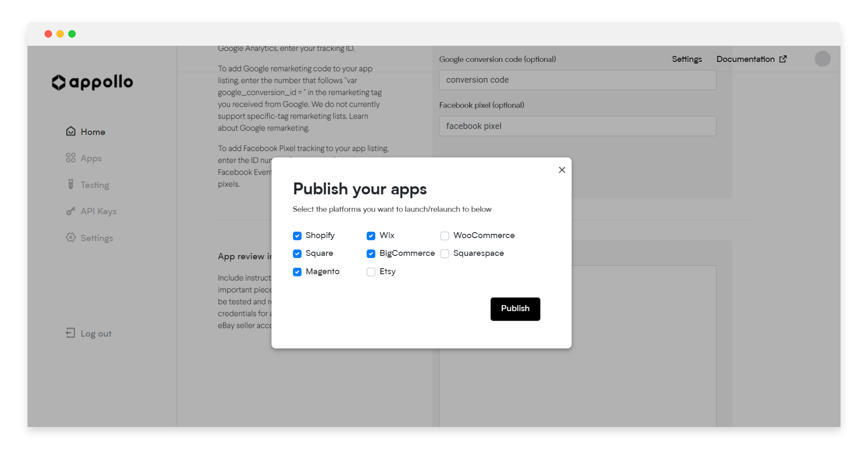
Task: Click the yellow macOS minimize dot
Action: click(60, 34)
